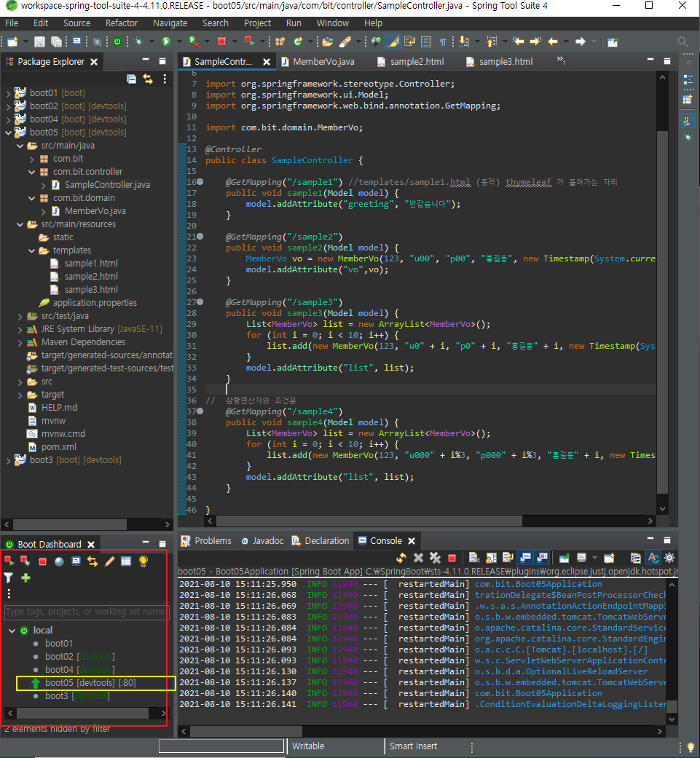Open Web Browser globe icon in Boot Dashboard
This screenshot has height=758, width=700.
point(59,561)
